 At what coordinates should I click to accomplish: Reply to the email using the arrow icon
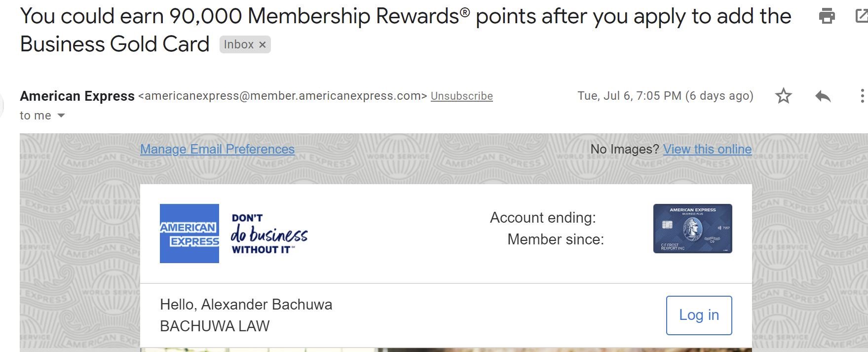pyautogui.click(x=823, y=96)
